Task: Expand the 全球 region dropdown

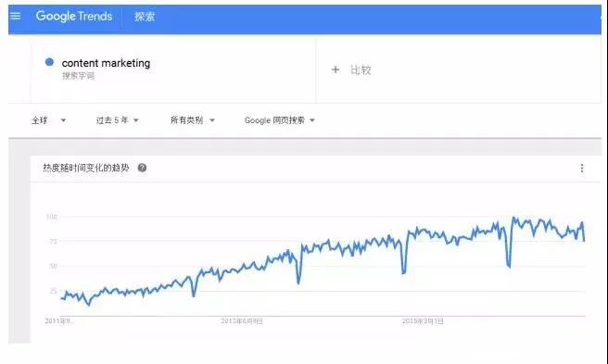Action: point(49,120)
